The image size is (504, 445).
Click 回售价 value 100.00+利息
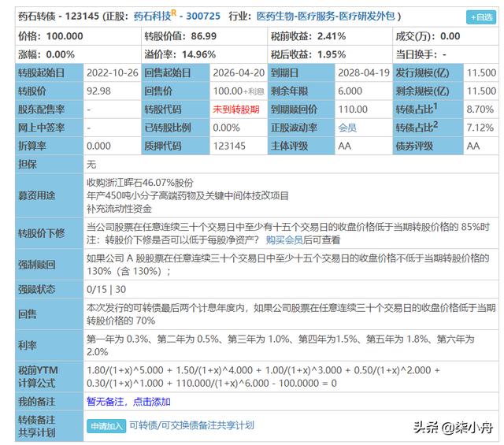tap(239, 91)
